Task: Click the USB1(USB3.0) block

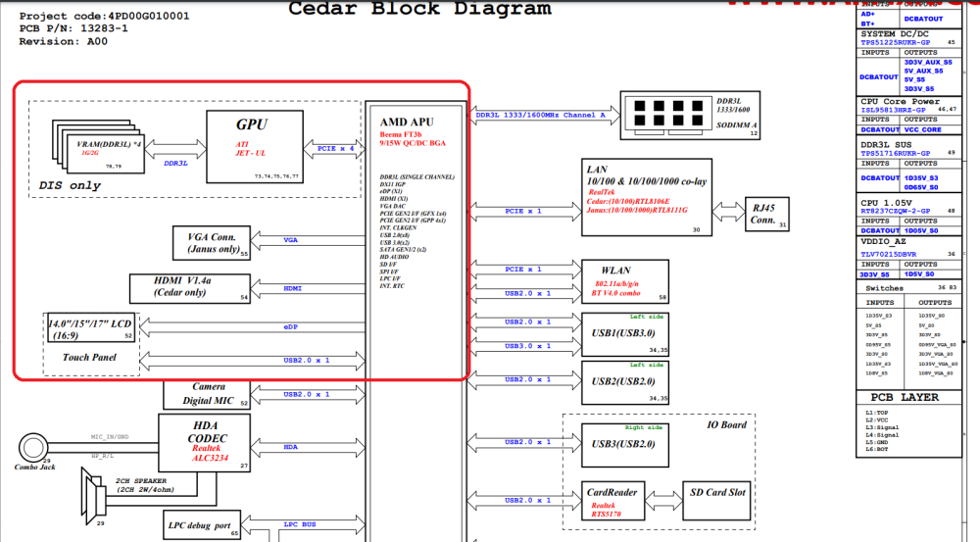Action: click(x=625, y=334)
